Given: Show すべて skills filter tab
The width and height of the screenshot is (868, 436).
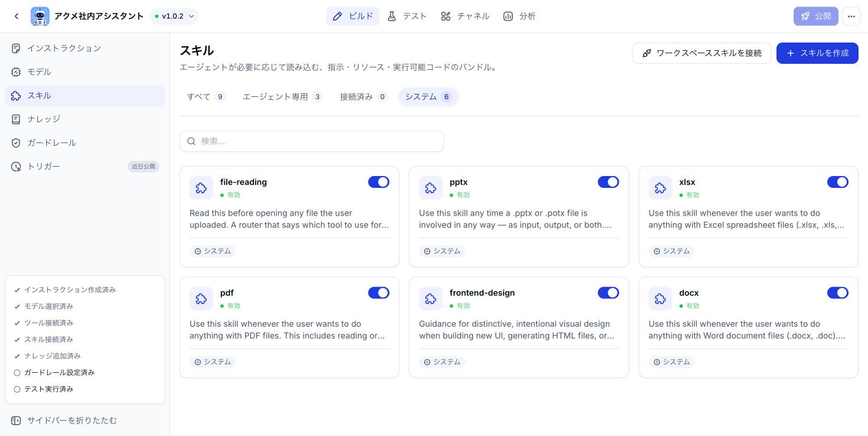Looking at the screenshot, I should coord(206,97).
